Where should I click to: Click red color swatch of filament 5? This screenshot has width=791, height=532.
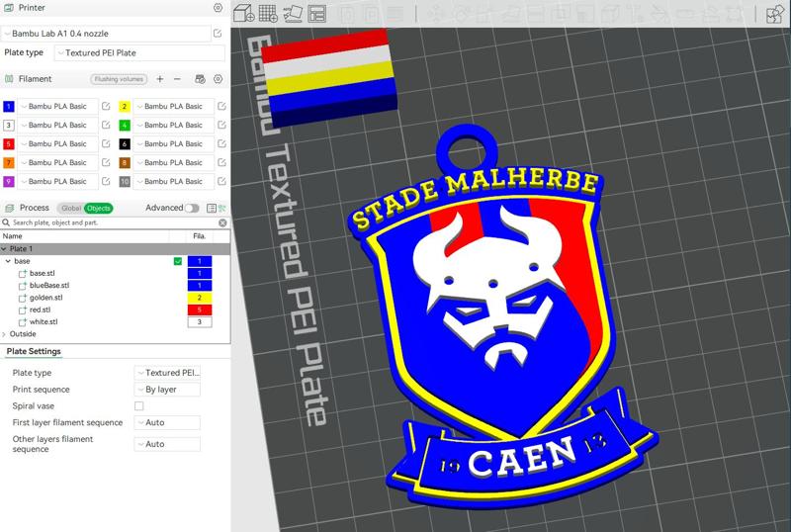[x=9, y=143]
